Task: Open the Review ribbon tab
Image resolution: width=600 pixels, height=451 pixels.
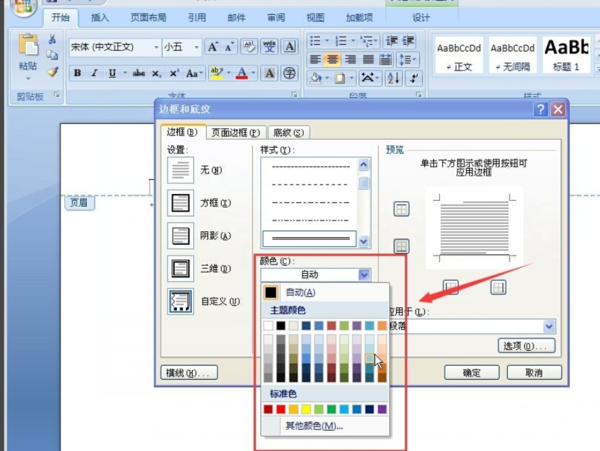Action: [x=276, y=18]
